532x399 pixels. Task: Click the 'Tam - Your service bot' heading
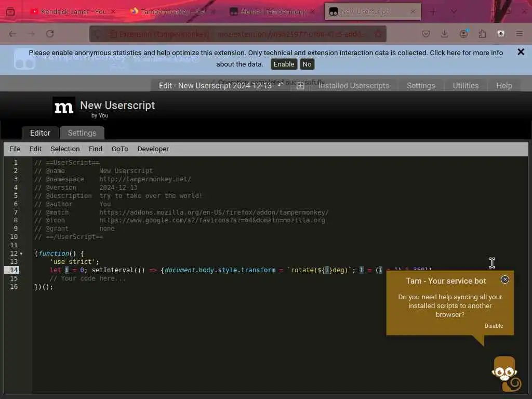(446, 281)
